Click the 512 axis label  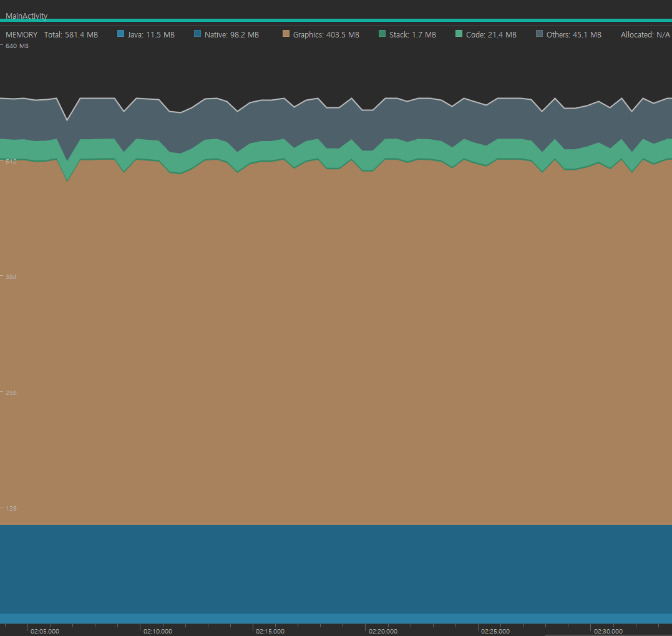coord(11,161)
